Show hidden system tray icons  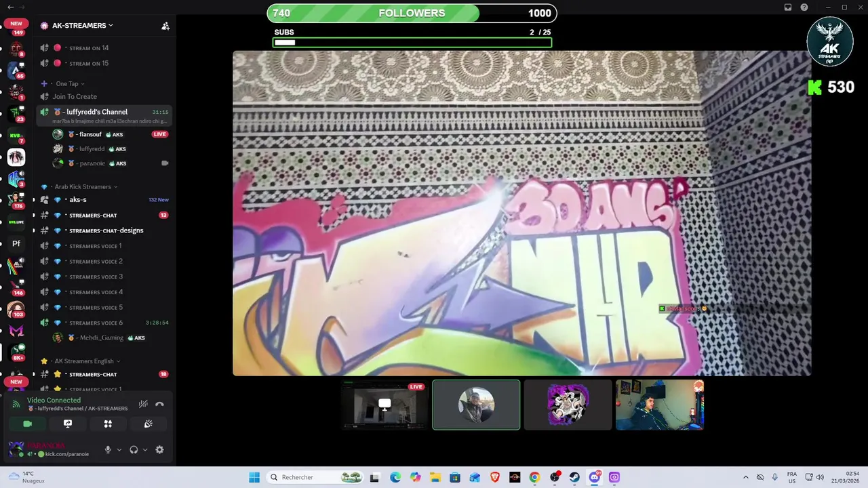(746, 477)
